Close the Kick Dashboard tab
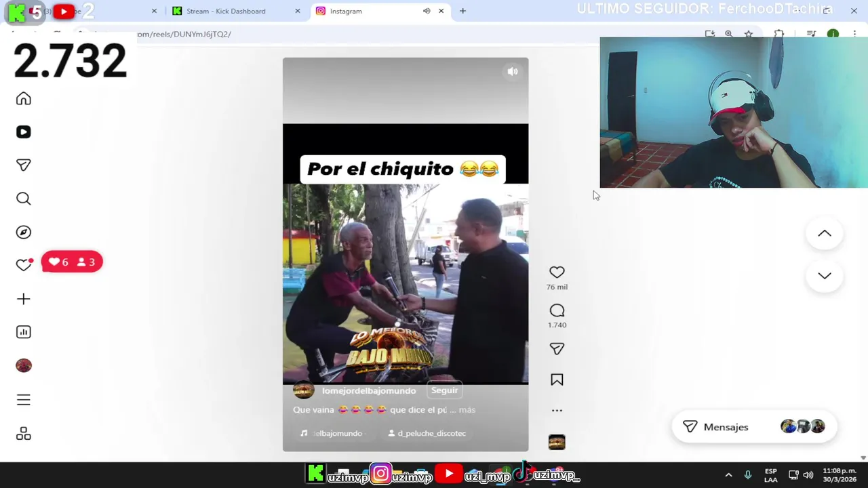Viewport: 868px width, 488px height. pos(298,11)
